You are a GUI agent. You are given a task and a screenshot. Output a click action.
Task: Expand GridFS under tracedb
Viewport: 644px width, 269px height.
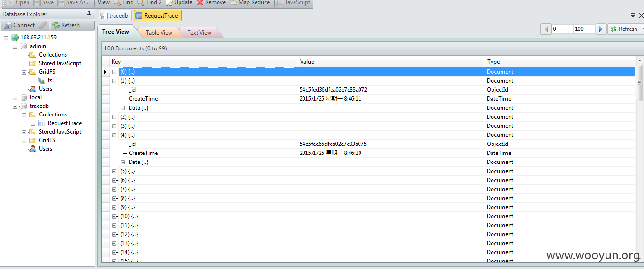[24, 140]
